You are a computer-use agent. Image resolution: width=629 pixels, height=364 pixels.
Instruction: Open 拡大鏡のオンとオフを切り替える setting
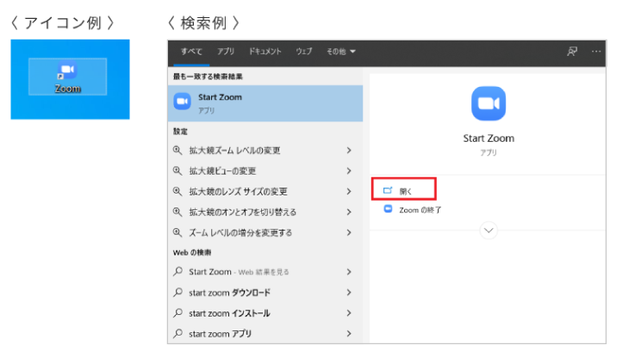pos(265,212)
